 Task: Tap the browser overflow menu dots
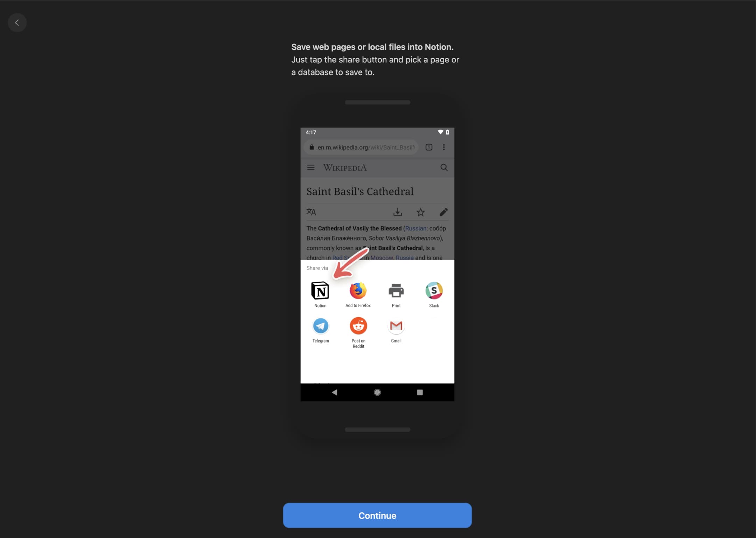[x=444, y=147]
